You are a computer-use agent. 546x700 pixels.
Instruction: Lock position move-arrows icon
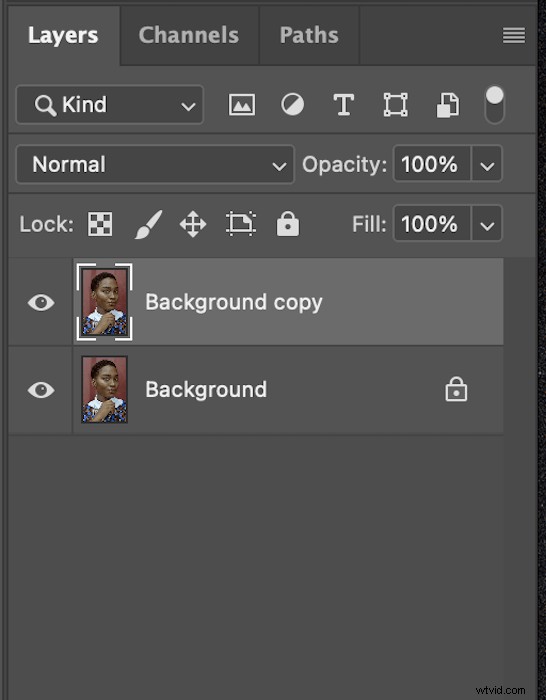pyautogui.click(x=193, y=224)
